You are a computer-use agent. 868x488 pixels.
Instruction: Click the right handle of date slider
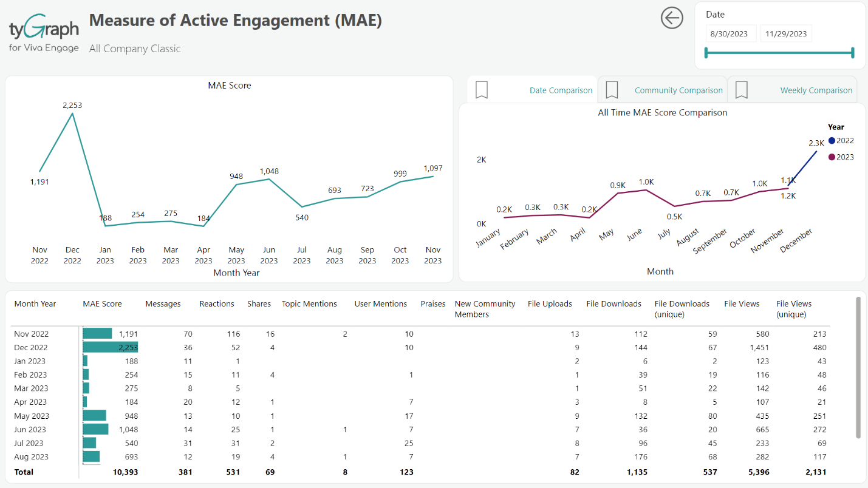[853, 53]
